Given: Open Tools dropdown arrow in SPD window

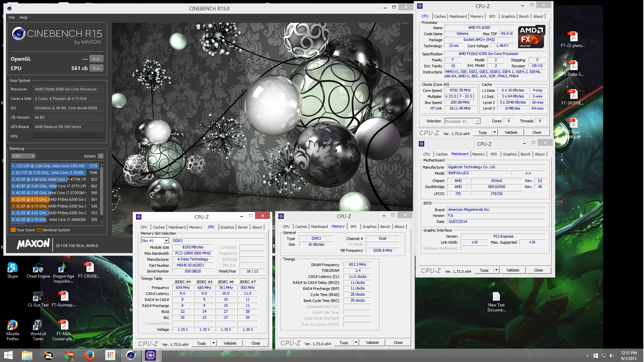Looking at the screenshot, I should (x=213, y=343).
